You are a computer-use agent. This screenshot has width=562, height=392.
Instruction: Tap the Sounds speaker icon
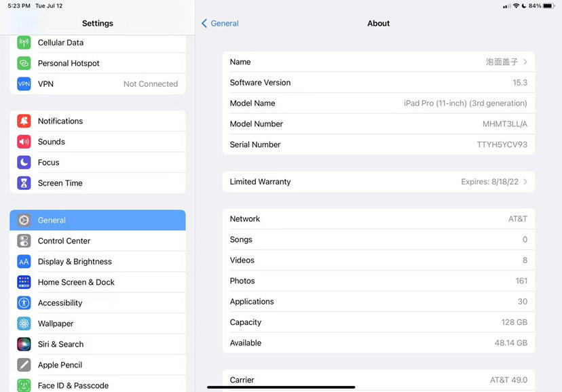(x=24, y=142)
